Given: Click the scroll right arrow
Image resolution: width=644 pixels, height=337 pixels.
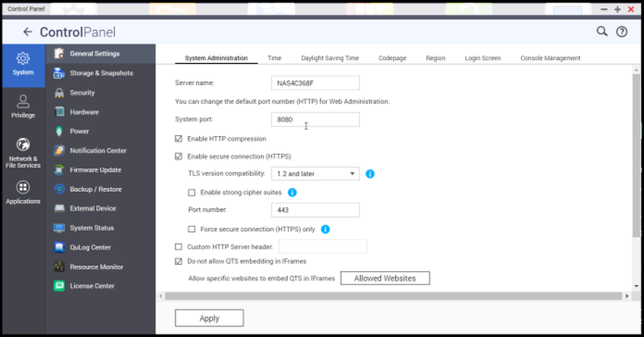Looking at the screenshot, I should pos(627,296).
